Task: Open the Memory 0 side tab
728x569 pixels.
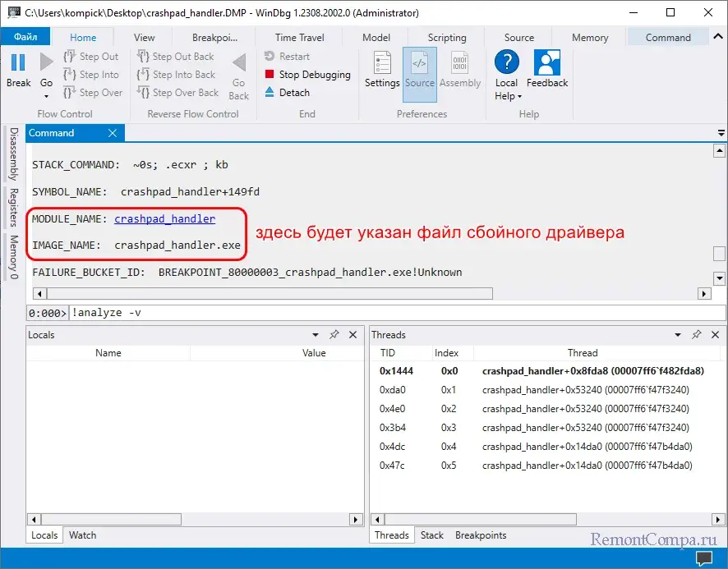Action: [14, 257]
